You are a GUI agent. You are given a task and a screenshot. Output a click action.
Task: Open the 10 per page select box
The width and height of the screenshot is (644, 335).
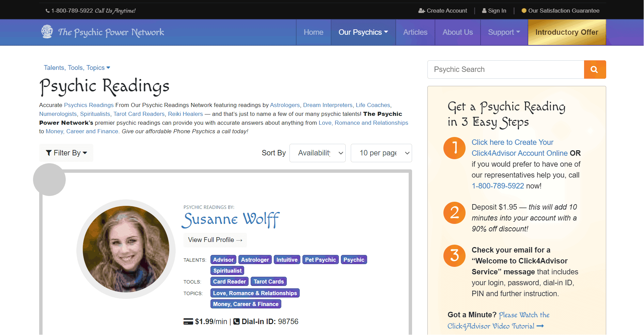[381, 153]
